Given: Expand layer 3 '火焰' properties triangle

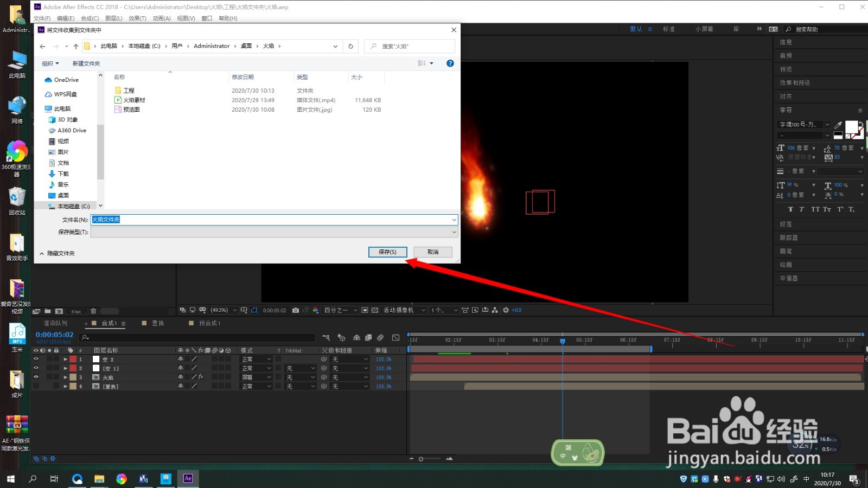Looking at the screenshot, I should click(x=66, y=377).
